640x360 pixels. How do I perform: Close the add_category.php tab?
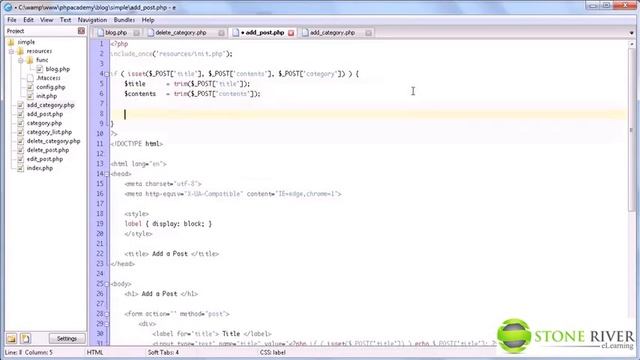[369, 33]
